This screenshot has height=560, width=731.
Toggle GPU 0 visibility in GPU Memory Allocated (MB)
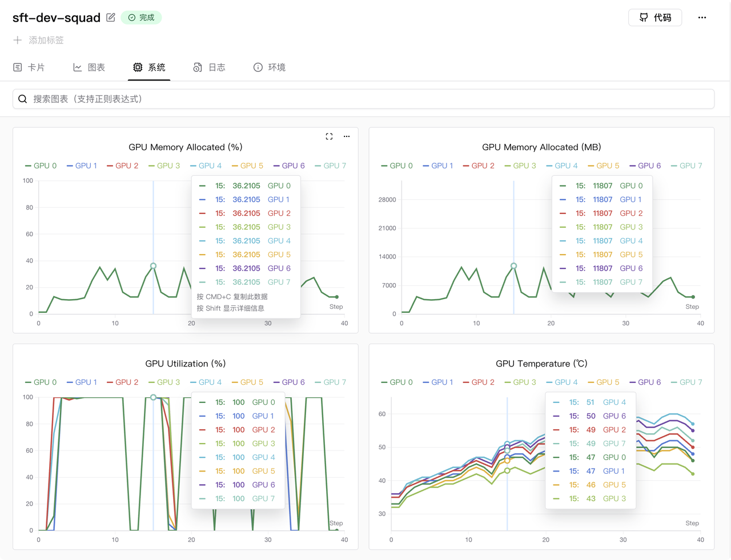[400, 165]
